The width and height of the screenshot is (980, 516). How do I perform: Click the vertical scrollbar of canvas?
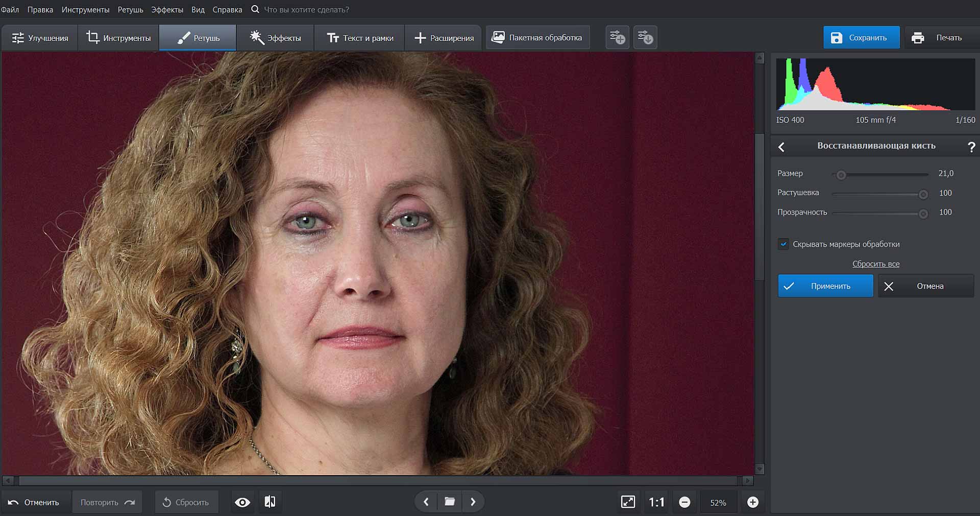coord(759,206)
